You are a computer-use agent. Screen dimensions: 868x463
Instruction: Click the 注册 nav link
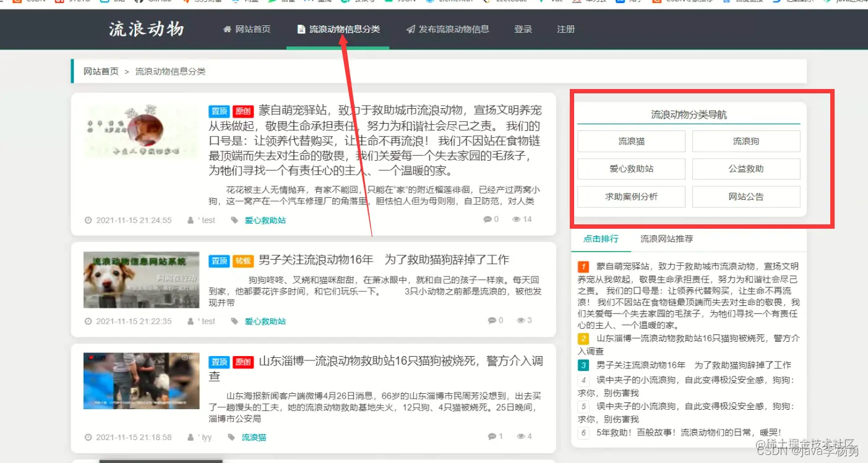click(x=565, y=29)
